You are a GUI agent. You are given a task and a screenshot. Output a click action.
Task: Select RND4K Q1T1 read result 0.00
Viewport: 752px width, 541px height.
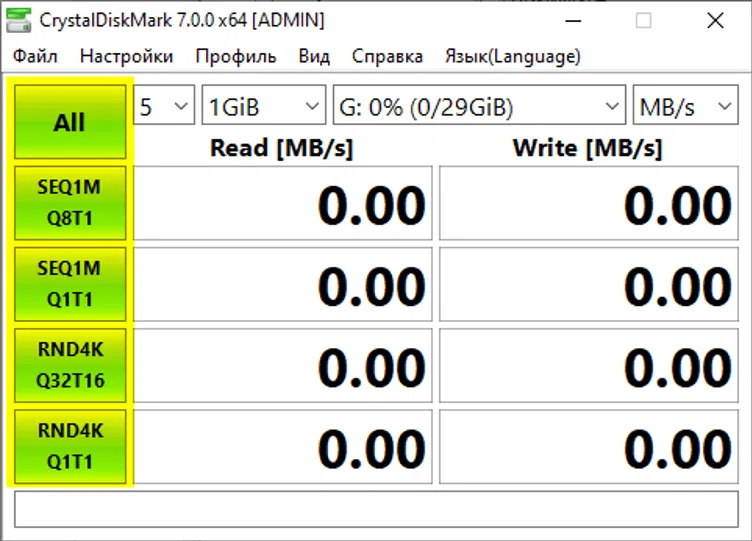tap(283, 447)
